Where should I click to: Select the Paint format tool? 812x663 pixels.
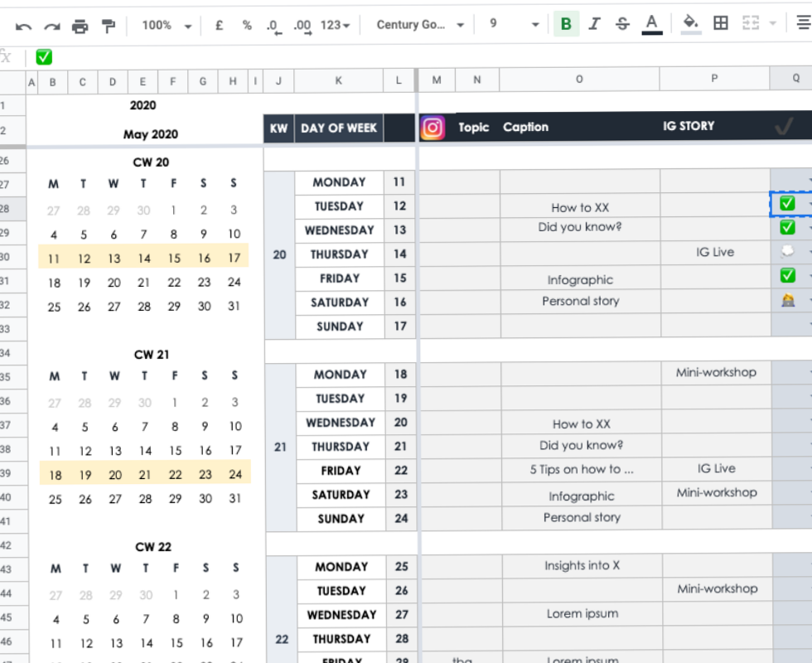(x=109, y=25)
